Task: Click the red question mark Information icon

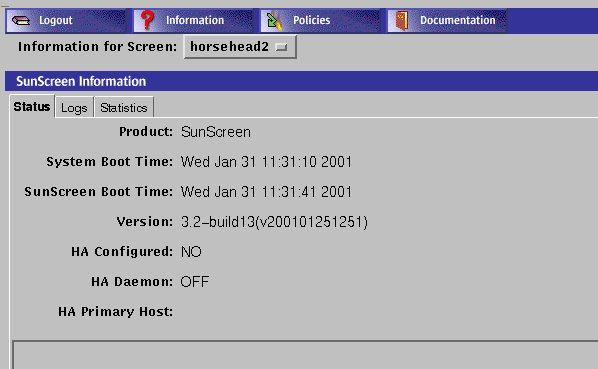Action: (x=147, y=20)
